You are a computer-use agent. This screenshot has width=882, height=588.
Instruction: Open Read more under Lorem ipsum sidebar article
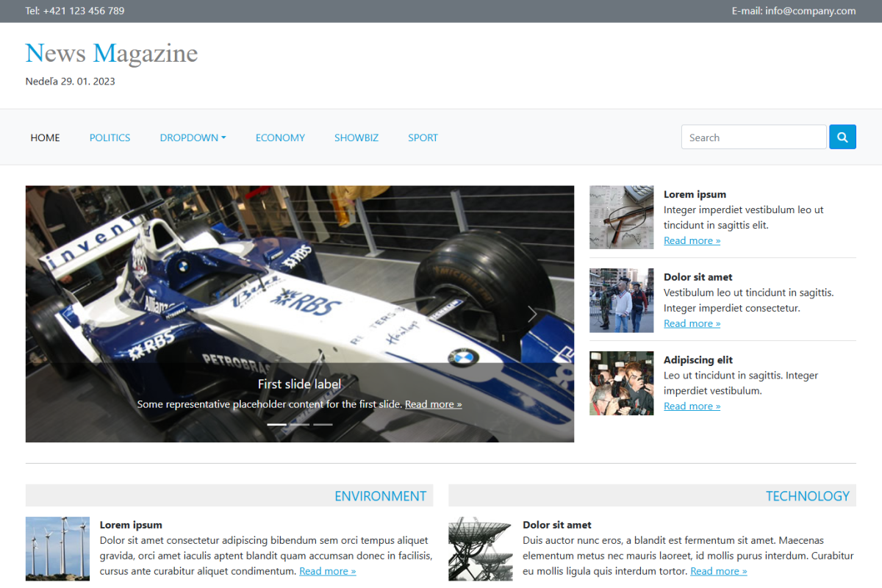(x=692, y=240)
